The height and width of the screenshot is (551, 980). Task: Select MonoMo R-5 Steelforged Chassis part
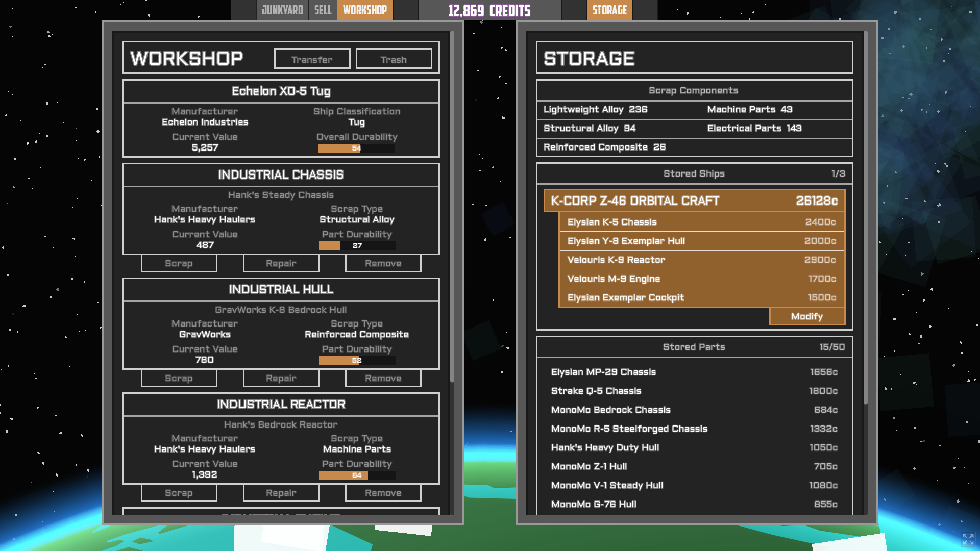694,429
